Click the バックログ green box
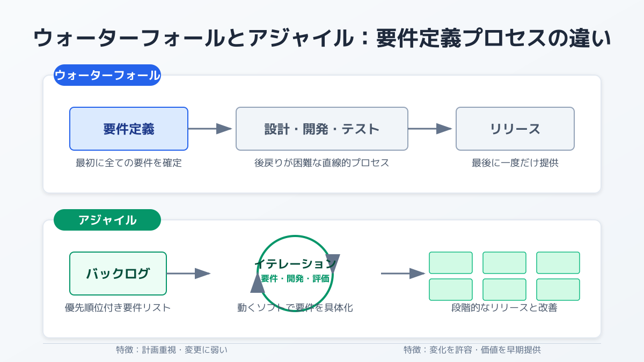This screenshot has height=362, width=644. click(x=118, y=274)
